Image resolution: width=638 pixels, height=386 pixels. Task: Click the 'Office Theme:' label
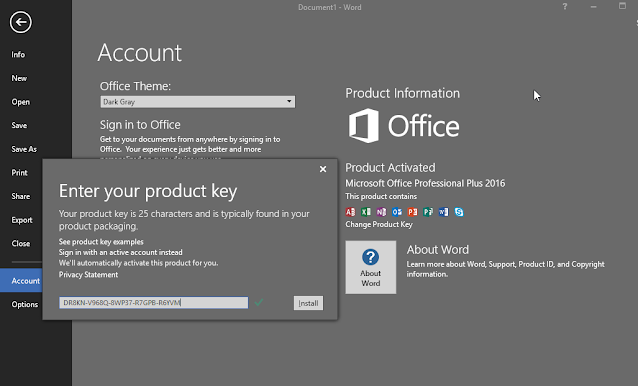click(135, 86)
